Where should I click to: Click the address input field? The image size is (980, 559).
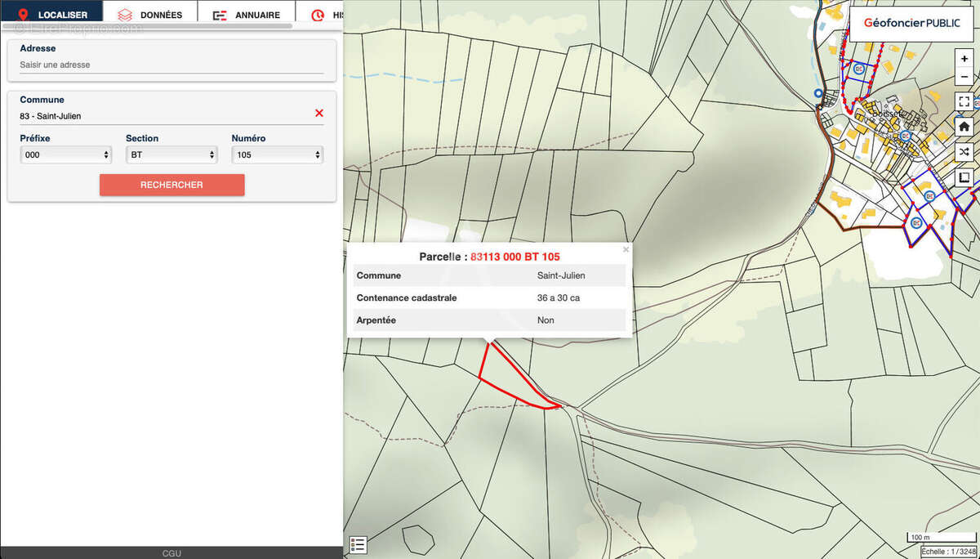click(x=171, y=65)
